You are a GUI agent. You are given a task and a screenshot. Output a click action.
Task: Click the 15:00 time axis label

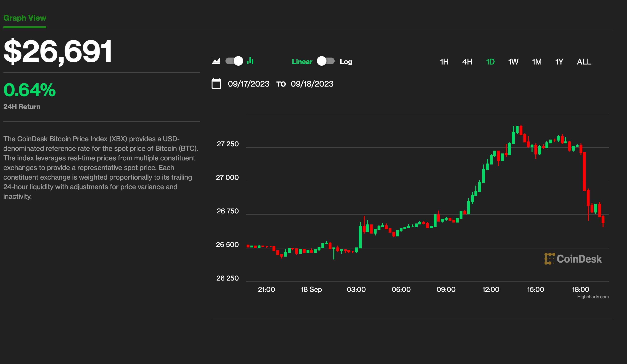point(535,289)
